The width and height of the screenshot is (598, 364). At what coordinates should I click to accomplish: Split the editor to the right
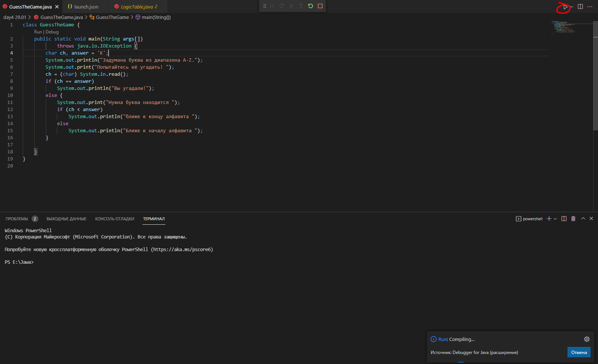pos(580,7)
